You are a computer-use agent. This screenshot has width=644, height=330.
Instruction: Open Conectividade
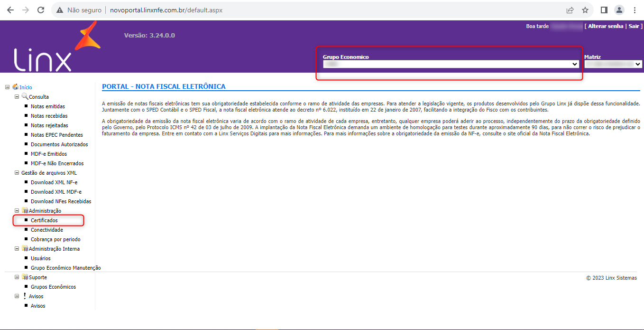pos(47,230)
